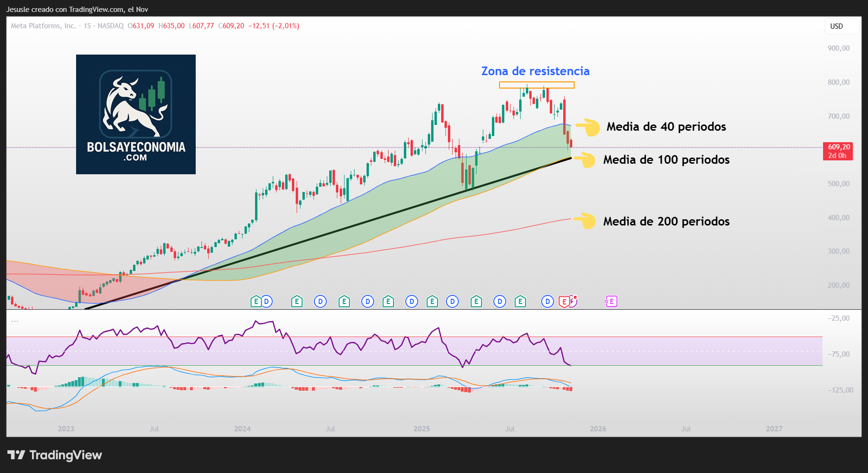Click the red earnings E marker
This screenshot has width=868, height=473.
coord(565,302)
